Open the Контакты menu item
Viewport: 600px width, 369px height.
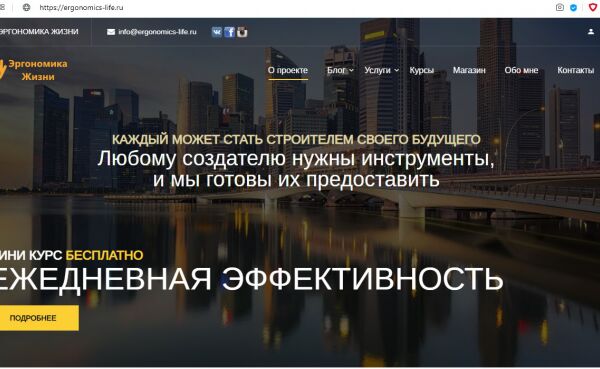tap(576, 70)
